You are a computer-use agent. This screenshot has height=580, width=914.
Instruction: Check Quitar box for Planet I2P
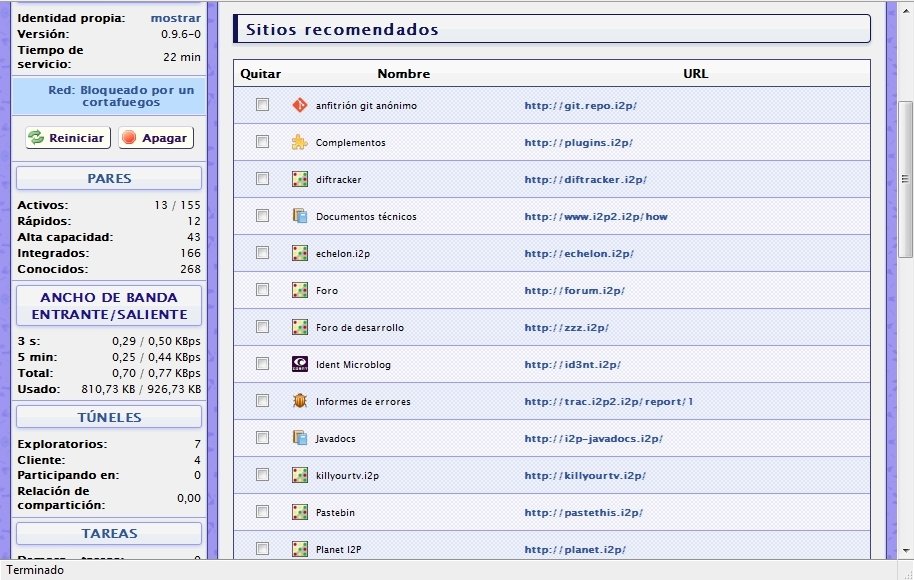coord(262,549)
